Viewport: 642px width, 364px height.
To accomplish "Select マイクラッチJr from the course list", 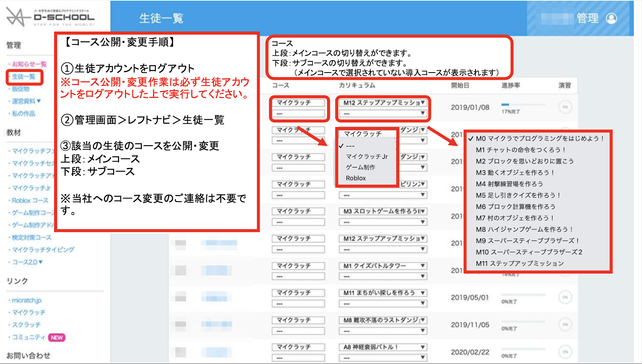I will [x=367, y=156].
